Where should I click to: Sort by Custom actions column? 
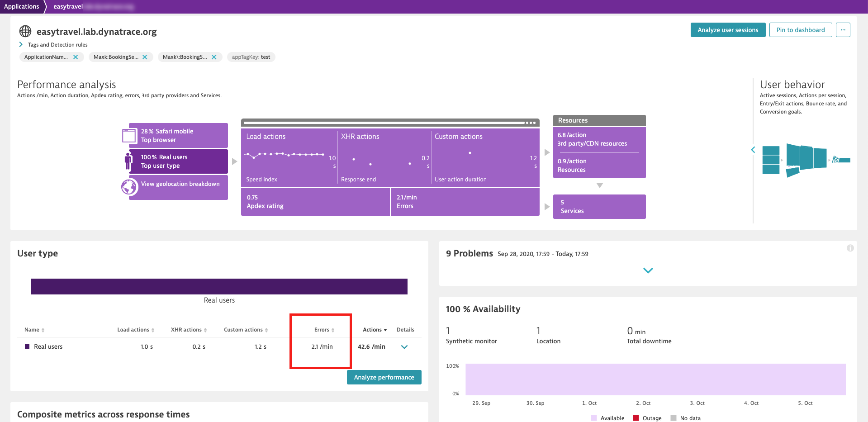[246, 330]
